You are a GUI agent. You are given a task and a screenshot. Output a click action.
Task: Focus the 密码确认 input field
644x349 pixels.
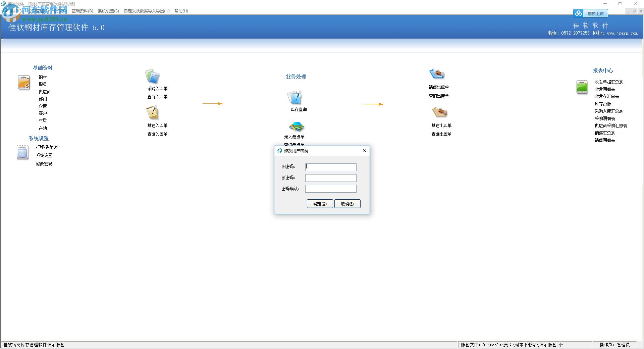tap(331, 189)
